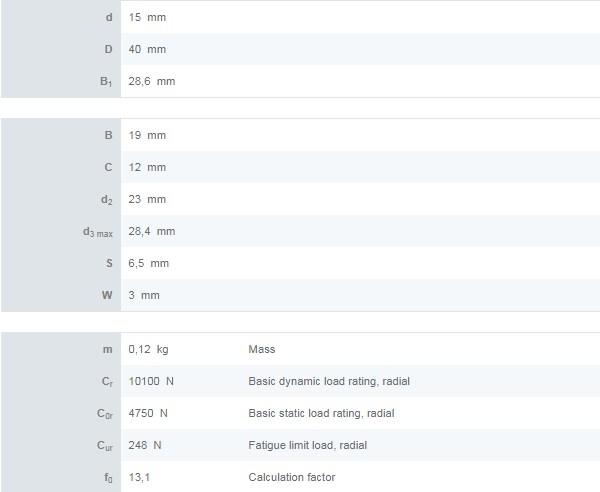The height and width of the screenshot is (492, 600).
Task: Select the value '28,4 mm' for d3 max
Action: [x=152, y=231]
